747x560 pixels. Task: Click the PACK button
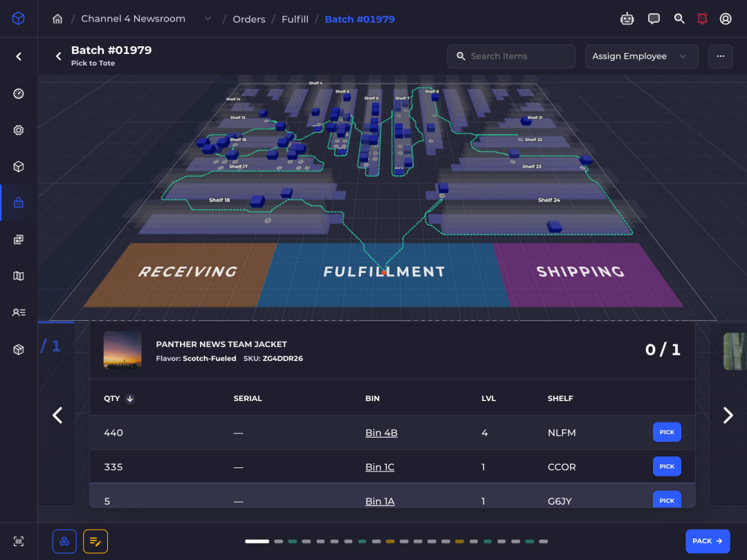pyautogui.click(x=708, y=541)
